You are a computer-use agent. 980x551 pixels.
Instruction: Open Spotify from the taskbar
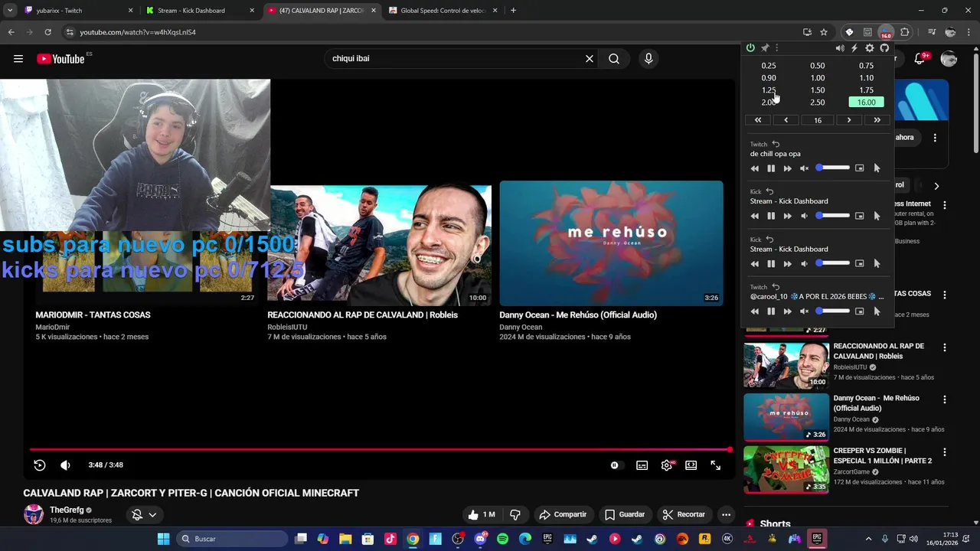pyautogui.click(x=503, y=539)
